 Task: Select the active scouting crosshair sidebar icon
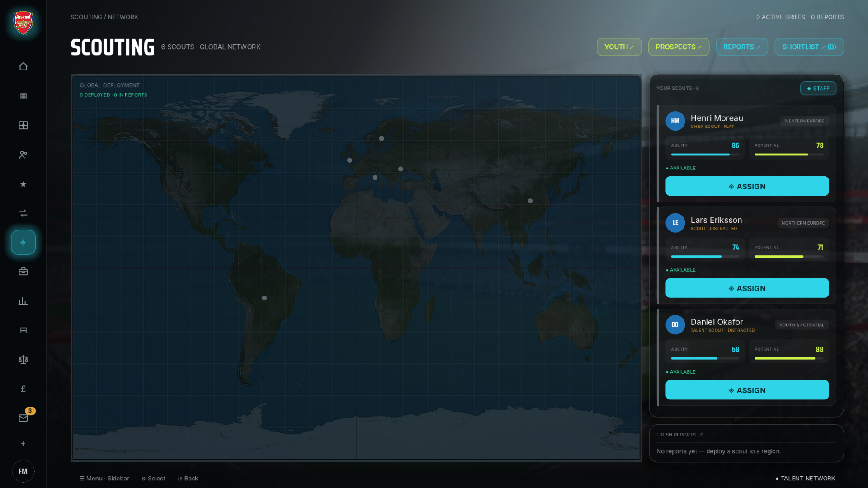tap(23, 242)
